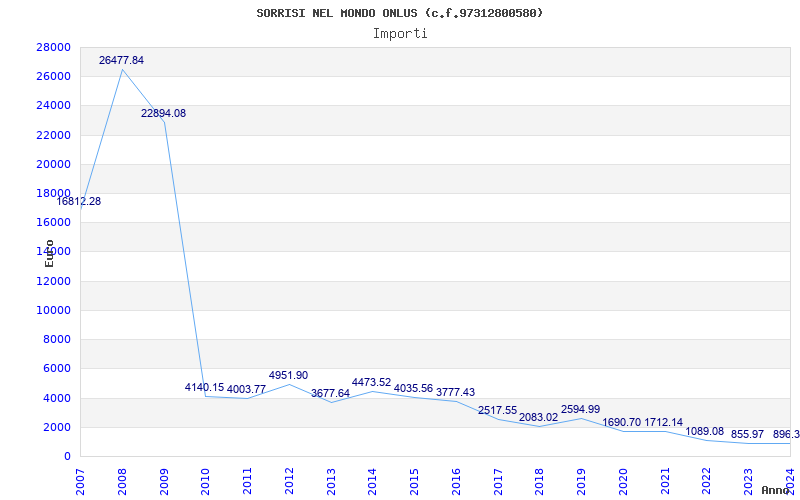Click the x-axis year 2009

click(x=164, y=481)
